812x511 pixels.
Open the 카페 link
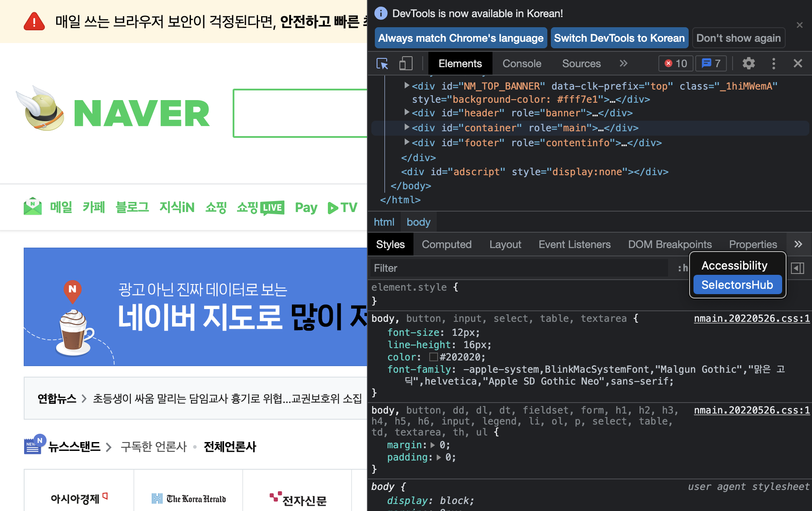point(94,207)
